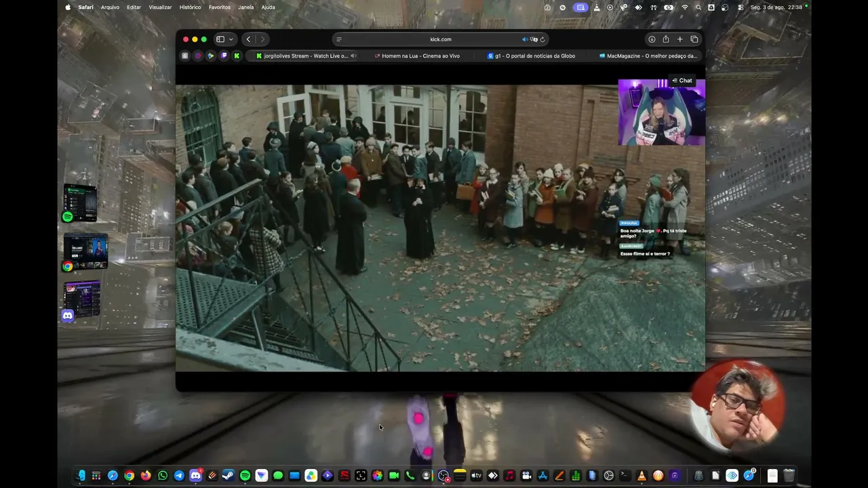Switch to the MacMagazine tab
This screenshot has height=488, width=868.
click(x=648, y=56)
